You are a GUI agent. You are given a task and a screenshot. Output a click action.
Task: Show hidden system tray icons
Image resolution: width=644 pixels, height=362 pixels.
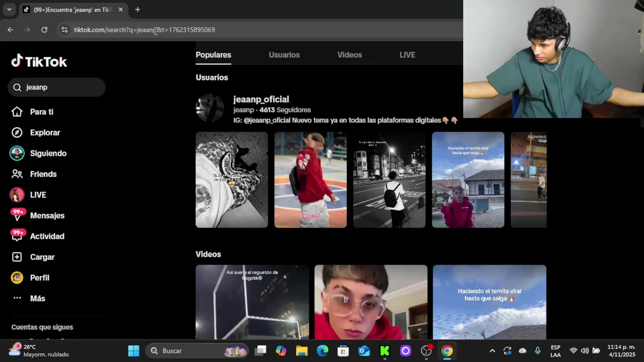coord(492,351)
